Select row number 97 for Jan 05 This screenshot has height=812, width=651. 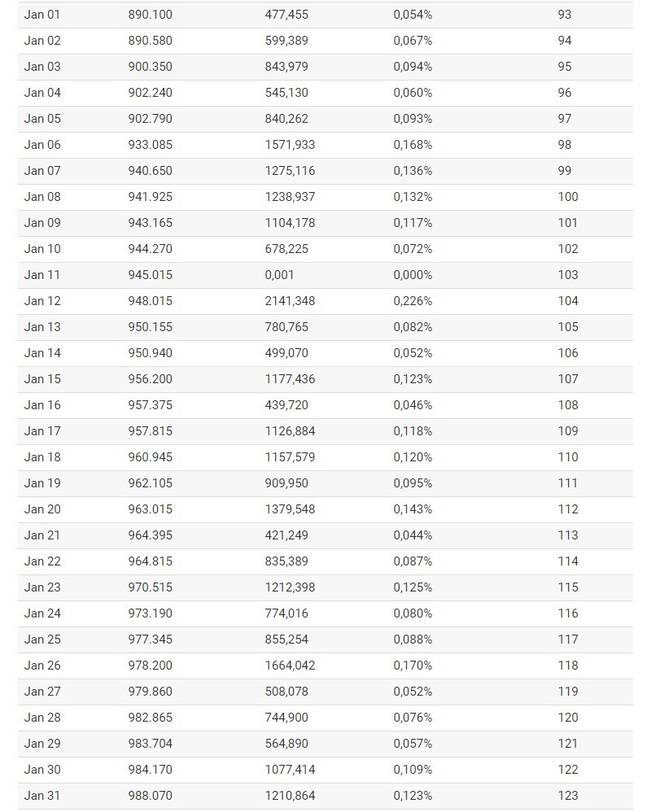pyautogui.click(x=565, y=119)
